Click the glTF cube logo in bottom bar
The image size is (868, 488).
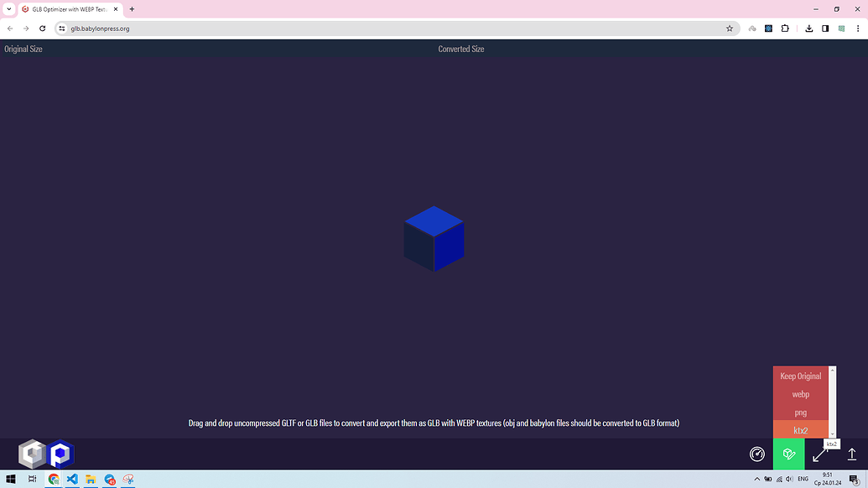(32, 454)
